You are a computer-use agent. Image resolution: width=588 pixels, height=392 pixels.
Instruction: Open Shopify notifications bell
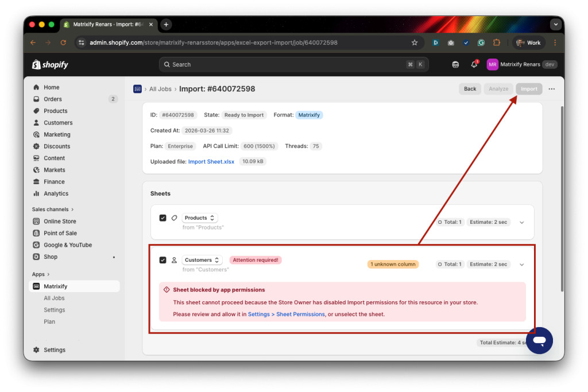474,64
